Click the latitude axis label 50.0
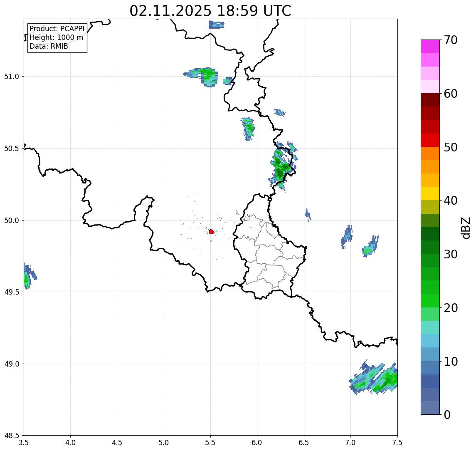The width and height of the screenshot is (476, 451). coord(12,221)
